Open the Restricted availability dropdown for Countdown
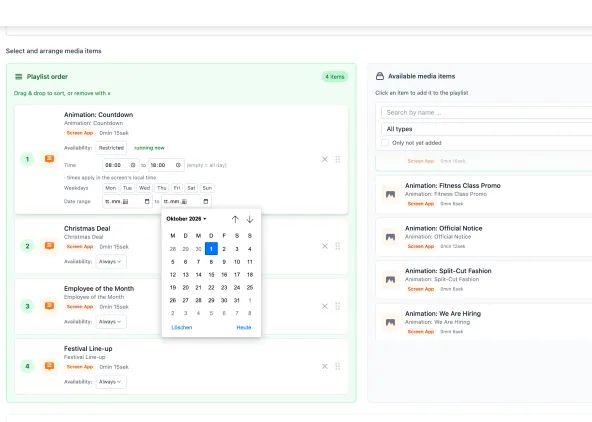The width and height of the screenshot is (592, 422). click(111, 148)
